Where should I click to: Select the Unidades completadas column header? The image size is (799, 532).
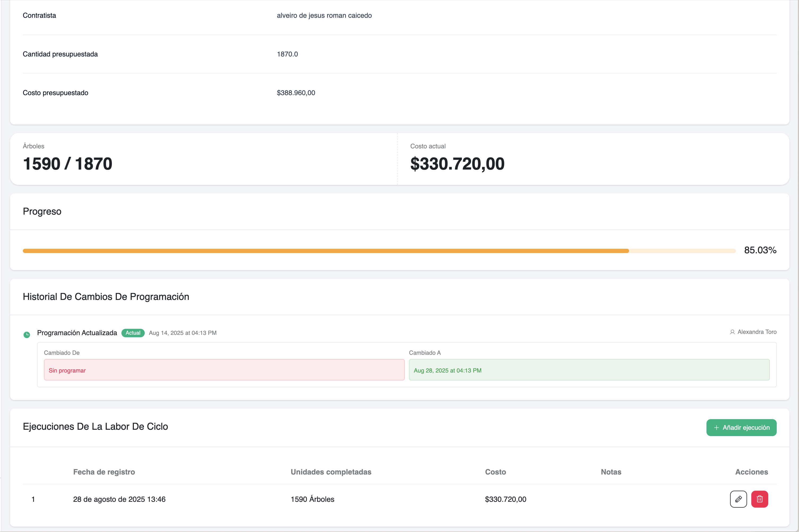tap(331, 472)
